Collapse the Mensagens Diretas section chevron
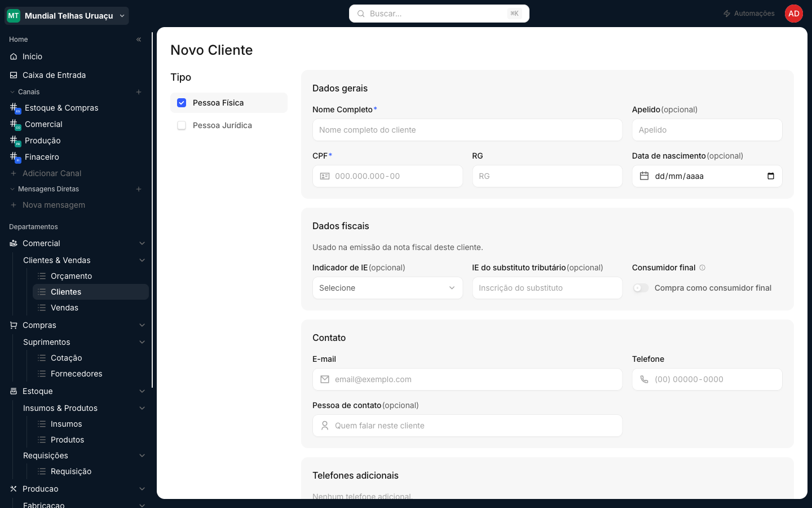812x508 pixels. (12, 189)
